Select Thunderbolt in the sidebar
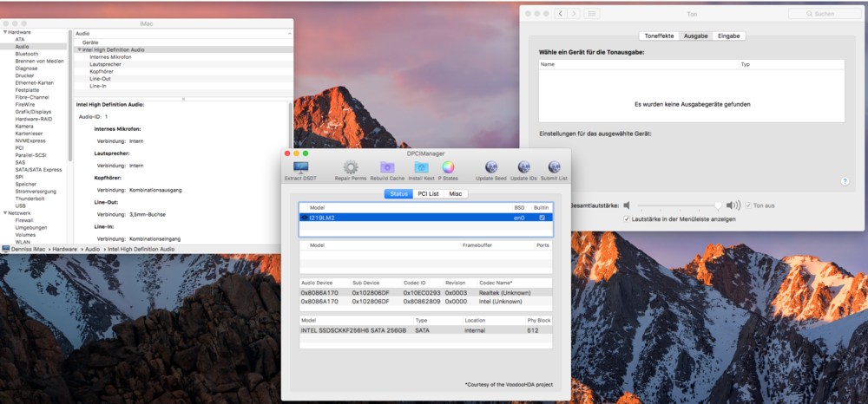The width and height of the screenshot is (868, 404). pyautogui.click(x=30, y=199)
